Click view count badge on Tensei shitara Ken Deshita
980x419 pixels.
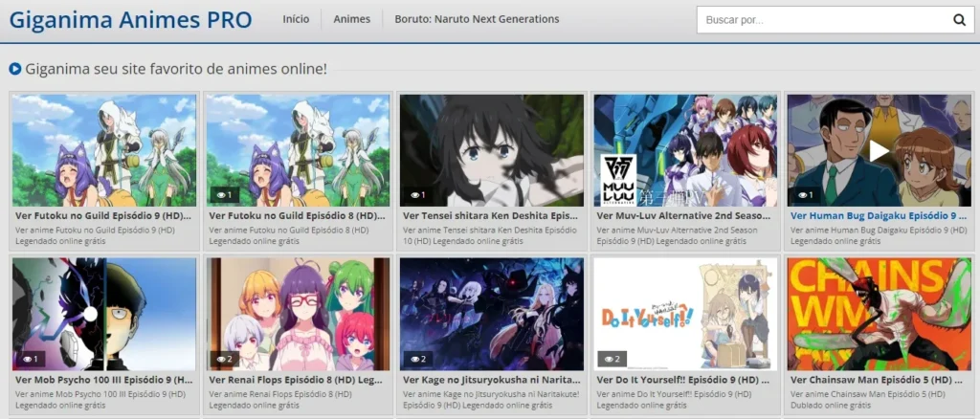[418, 195]
